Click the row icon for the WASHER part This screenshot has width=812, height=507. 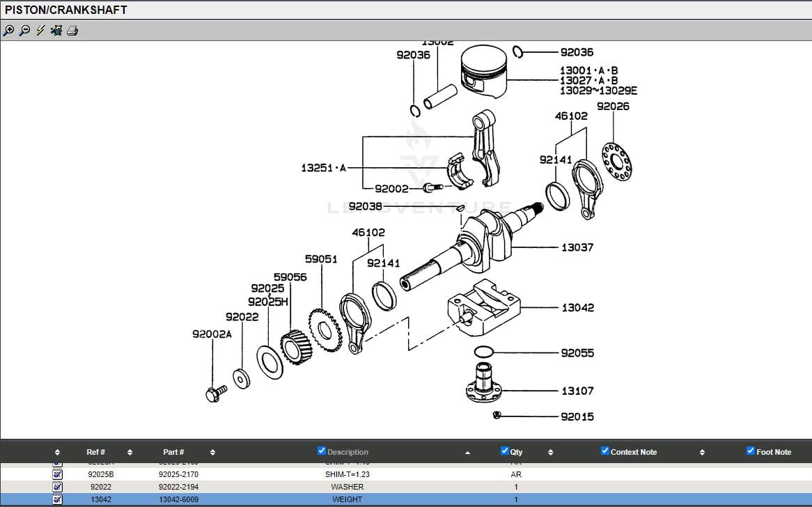[x=58, y=487]
